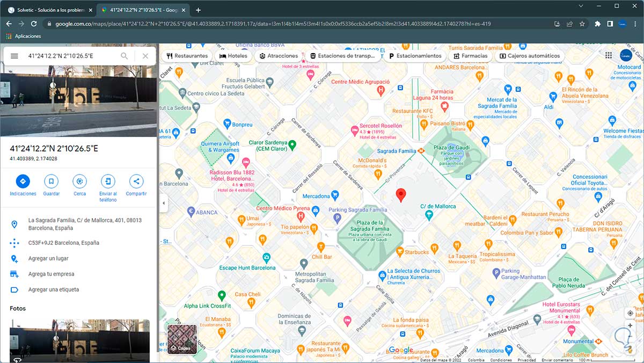
Task: Select Estaciones de transporte chip
Action: tap(343, 56)
